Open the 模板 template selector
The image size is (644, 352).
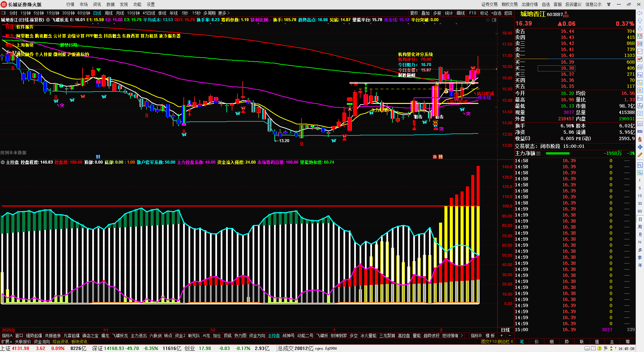point(490,336)
